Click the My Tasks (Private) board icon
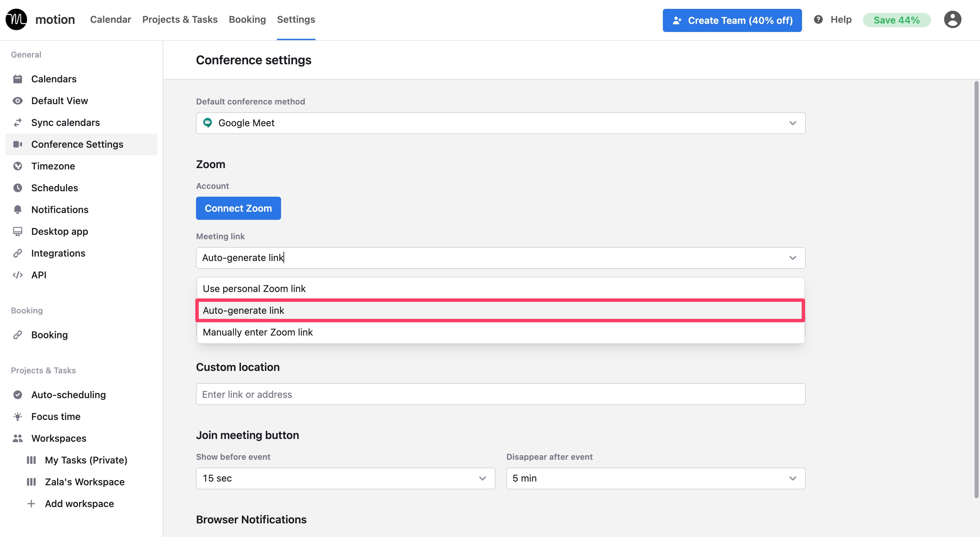The image size is (980, 537). (x=31, y=460)
